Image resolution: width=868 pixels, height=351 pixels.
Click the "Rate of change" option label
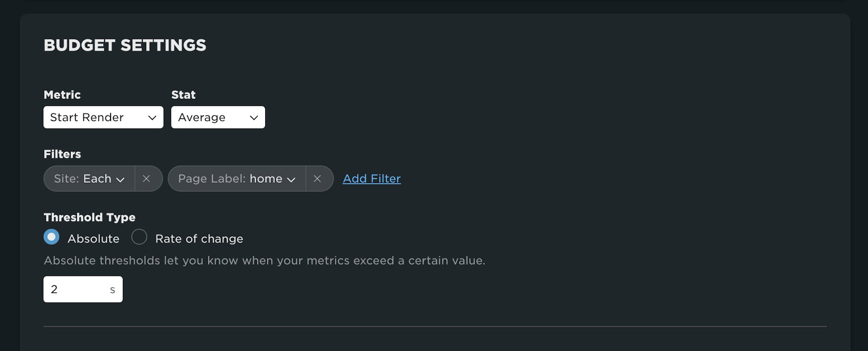(199, 239)
